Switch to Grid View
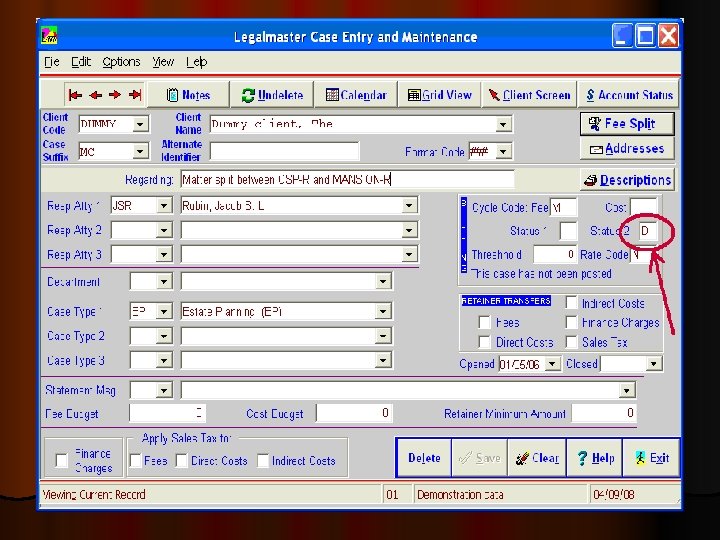720x540 pixels. (439, 95)
